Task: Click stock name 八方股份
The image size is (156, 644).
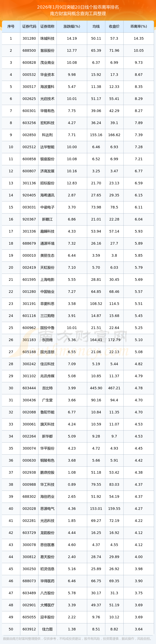Action: coord(47,593)
